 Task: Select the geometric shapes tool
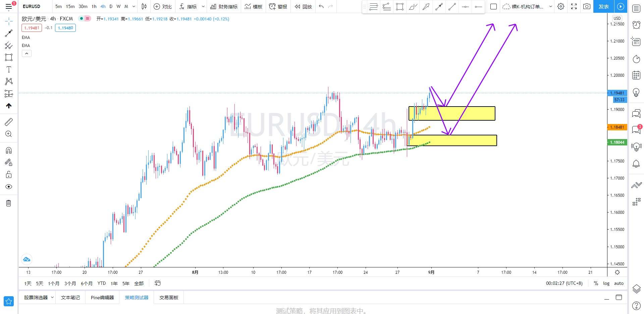[9, 57]
